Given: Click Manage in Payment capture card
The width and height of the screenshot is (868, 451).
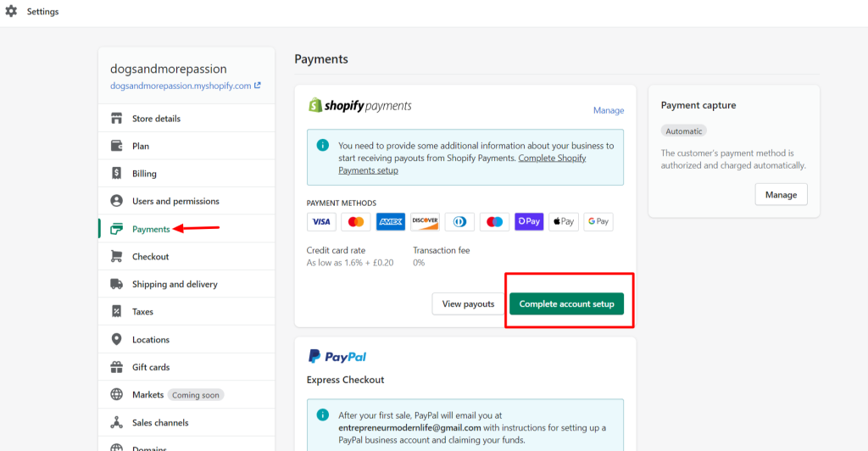Looking at the screenshot, I should (781, 195).
